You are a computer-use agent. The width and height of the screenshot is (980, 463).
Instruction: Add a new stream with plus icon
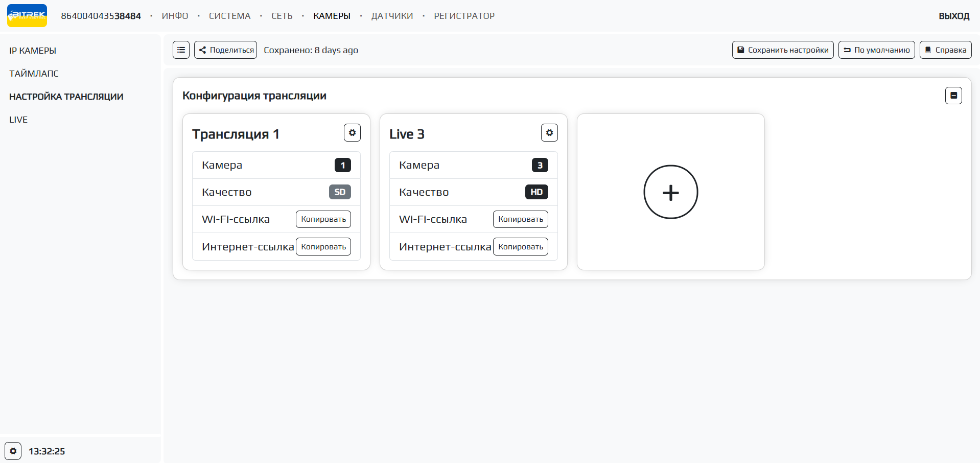click(x=670, y=192)
